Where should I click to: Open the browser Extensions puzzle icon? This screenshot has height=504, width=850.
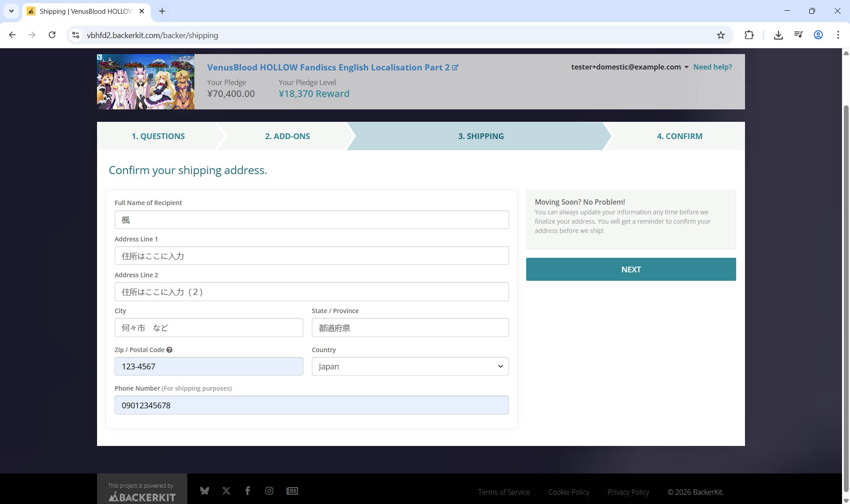749,35
